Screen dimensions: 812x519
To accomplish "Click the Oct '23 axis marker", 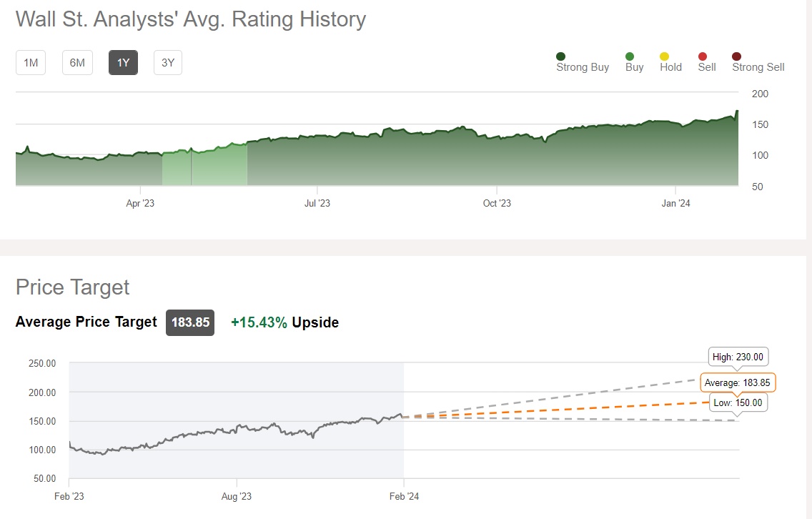I will coord(497,204).
